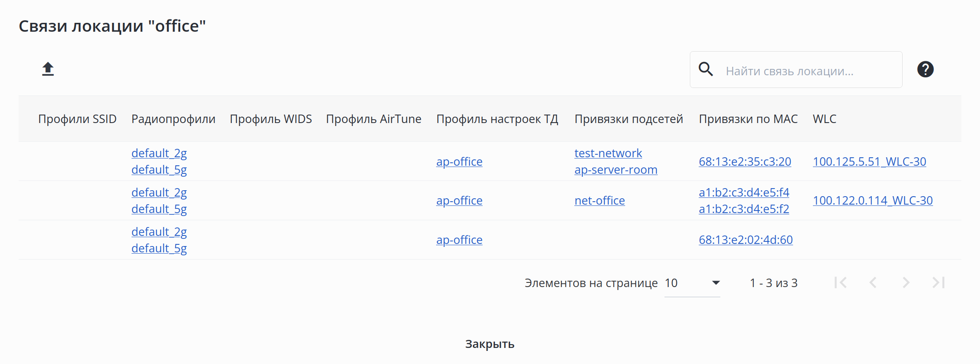980x364 pixels.
Task: Go to the previous page
Action: [x=873, y=283]
